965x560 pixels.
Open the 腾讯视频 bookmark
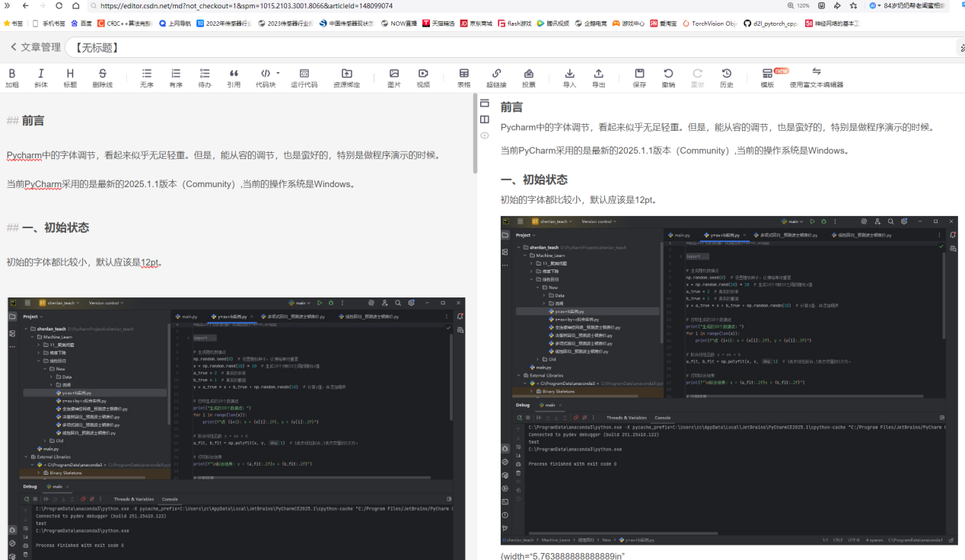tap(553, 24)
